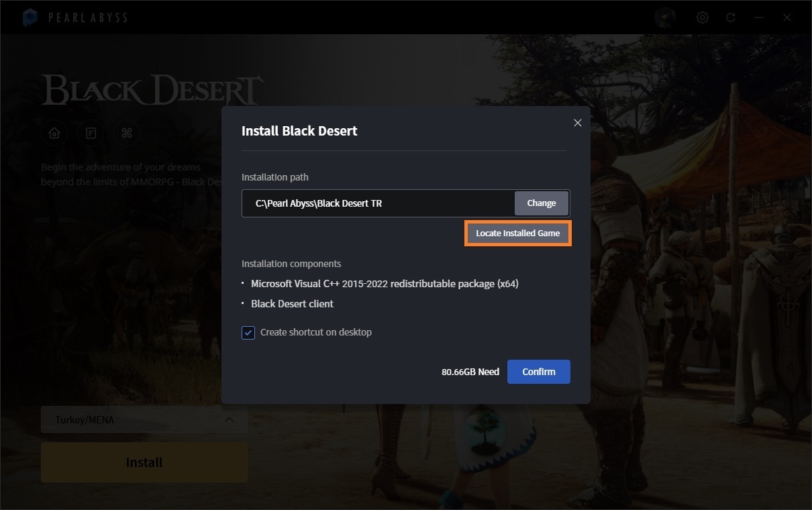The width and height of the screenshot is (812, 510).
Task: Expand the Turkey/MENA region dropdown
Action: pyautogui.click(x=144, y=420)
